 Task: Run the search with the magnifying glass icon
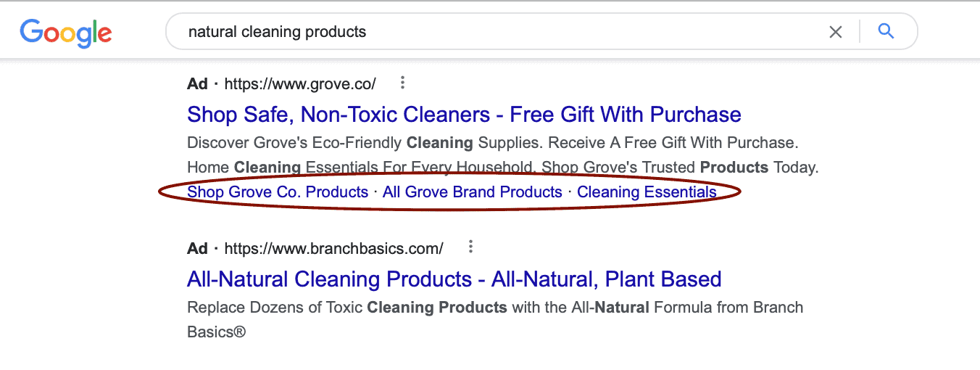[x=886, y=31]
